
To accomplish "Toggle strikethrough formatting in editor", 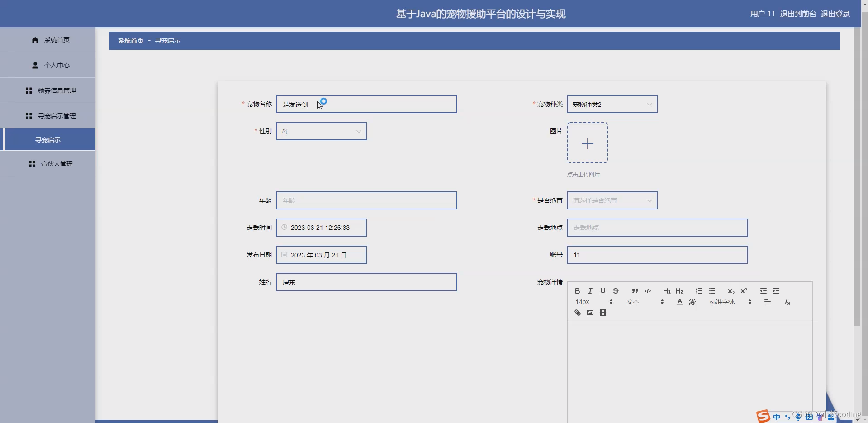I will (615, 291).
